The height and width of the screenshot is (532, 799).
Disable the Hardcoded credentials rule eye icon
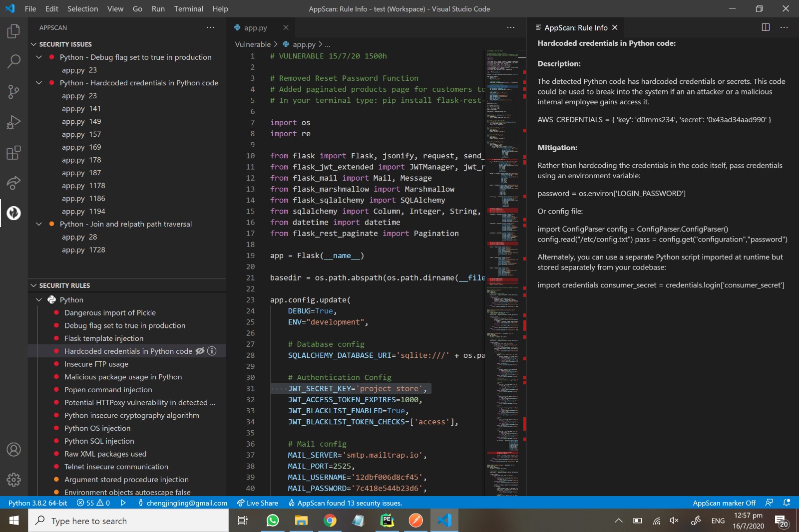(x=200, y=351)
